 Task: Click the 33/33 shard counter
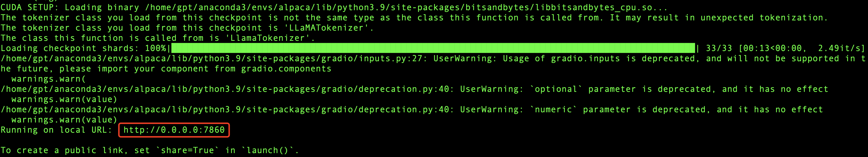(x=719, y=48)
